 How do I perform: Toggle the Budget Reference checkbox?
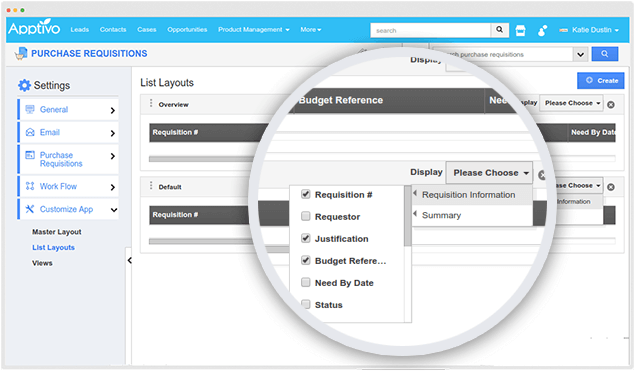click(x=306, y=260)
